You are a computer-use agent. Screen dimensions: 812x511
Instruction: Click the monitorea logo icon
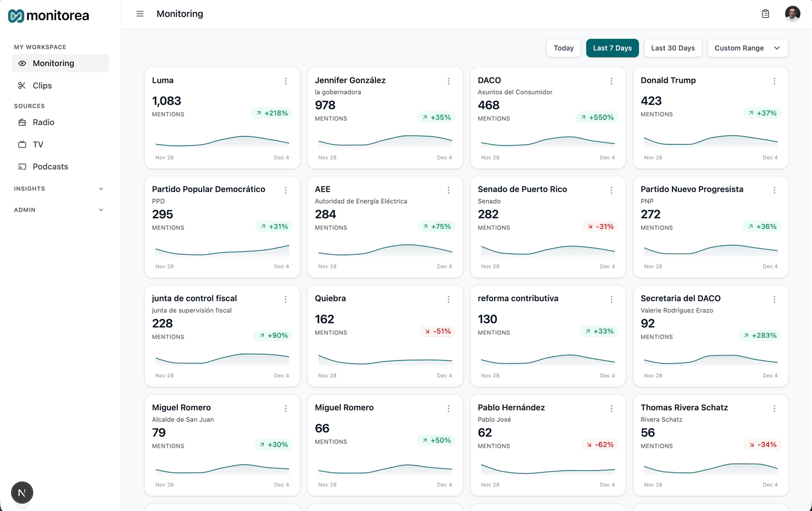pyautogui.click(x=14, y=15)
